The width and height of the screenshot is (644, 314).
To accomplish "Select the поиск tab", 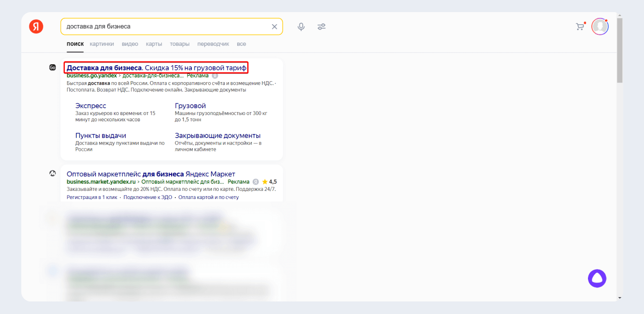I will tap(75, 44).
